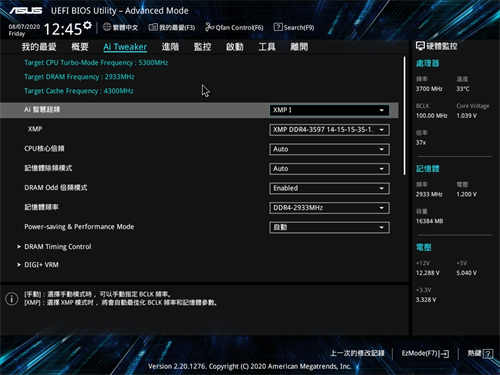
Task: Click Target CPU Turbo-Mode Frequency text
Action: tap(96, 63)
